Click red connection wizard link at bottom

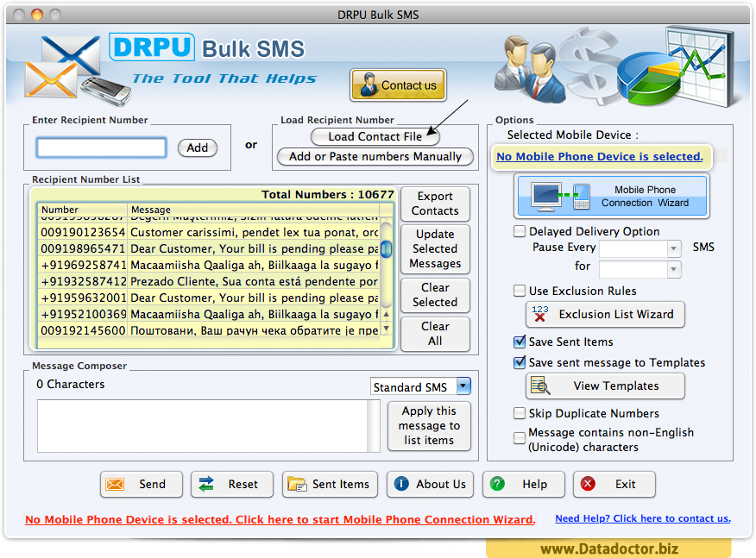(x=280, y=519)
